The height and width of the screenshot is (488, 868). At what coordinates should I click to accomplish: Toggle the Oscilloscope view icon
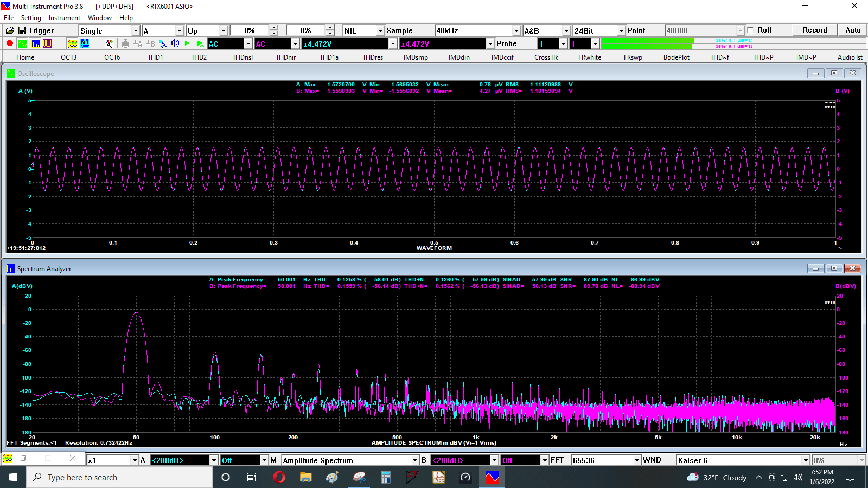click(23, 43)
